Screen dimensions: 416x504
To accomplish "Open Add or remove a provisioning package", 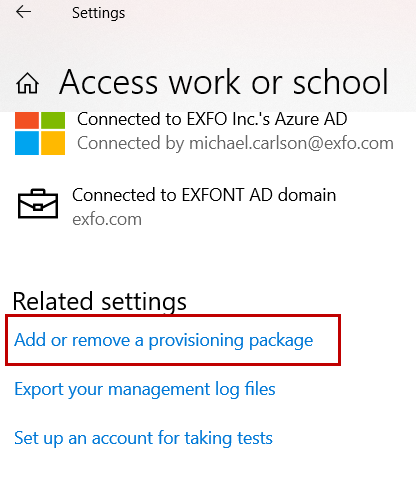I will [163, 340].
